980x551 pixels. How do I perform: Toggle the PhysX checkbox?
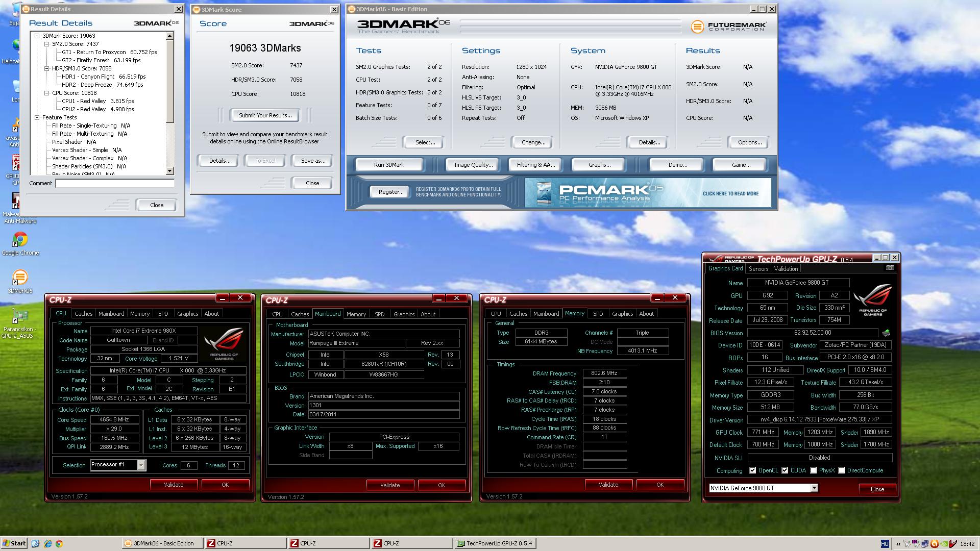pos(814,470)
